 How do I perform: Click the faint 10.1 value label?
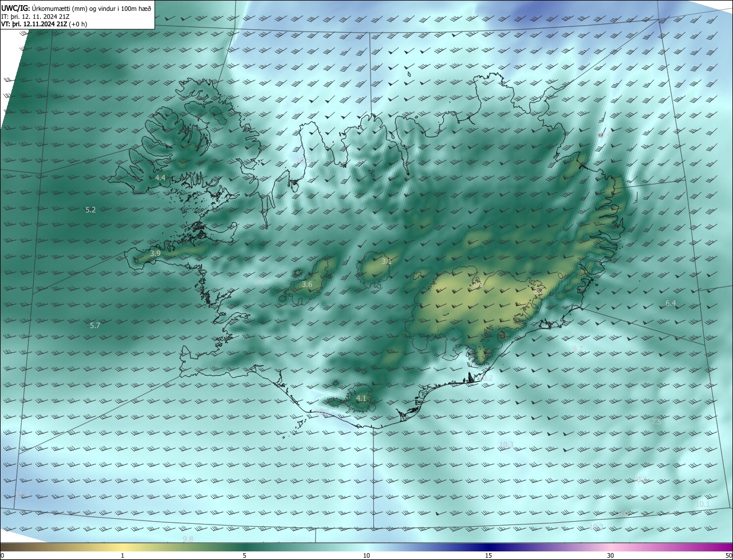703,504
